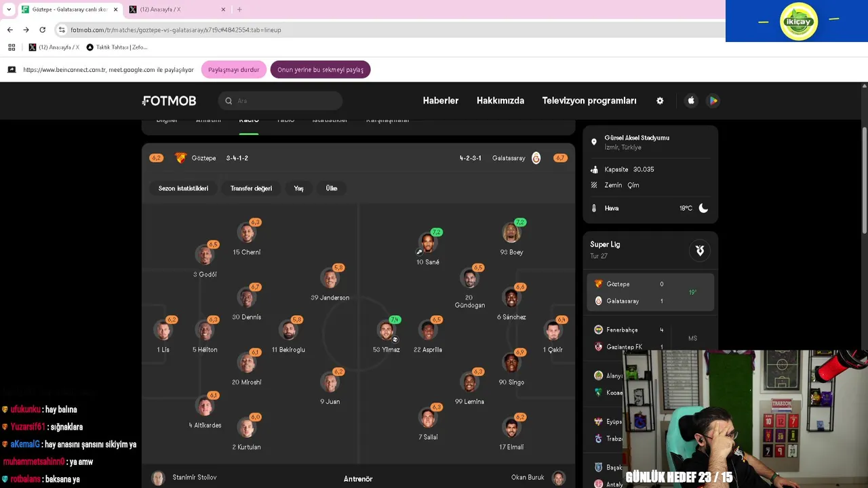Click the Gürsel Aksel Stadyumu venue name
This screenshot has height=488, width=868.
(x=637, y=138)
